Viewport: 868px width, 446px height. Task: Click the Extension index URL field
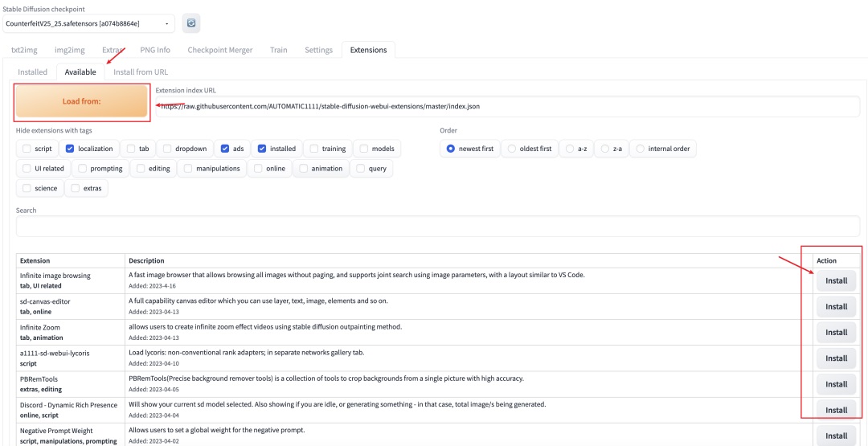pyautogui.click(x=506, y=106)
